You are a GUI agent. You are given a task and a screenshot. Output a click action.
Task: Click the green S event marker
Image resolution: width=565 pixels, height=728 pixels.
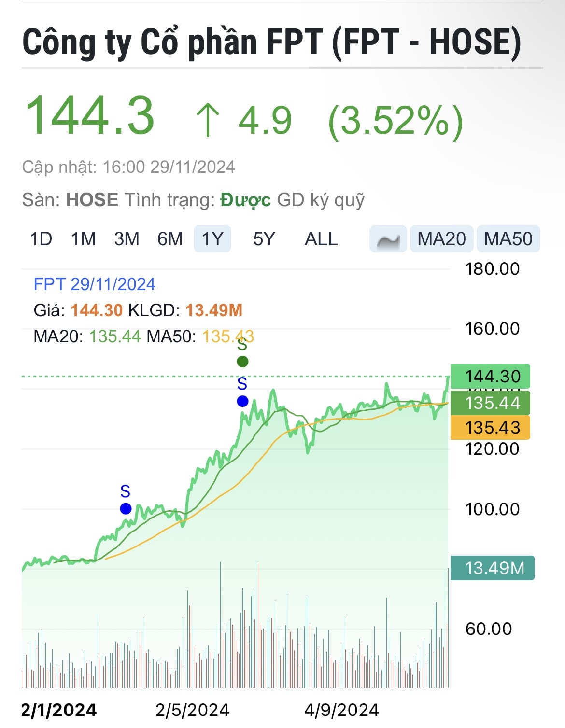tap(242, 361)
